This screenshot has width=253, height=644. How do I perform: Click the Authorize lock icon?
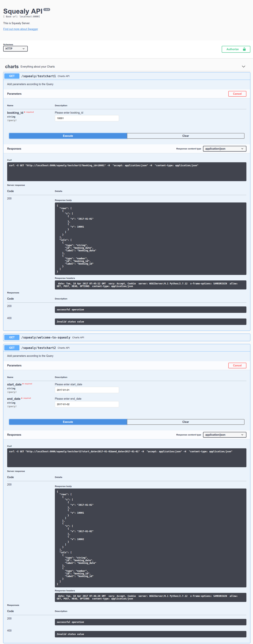[244, 49]
